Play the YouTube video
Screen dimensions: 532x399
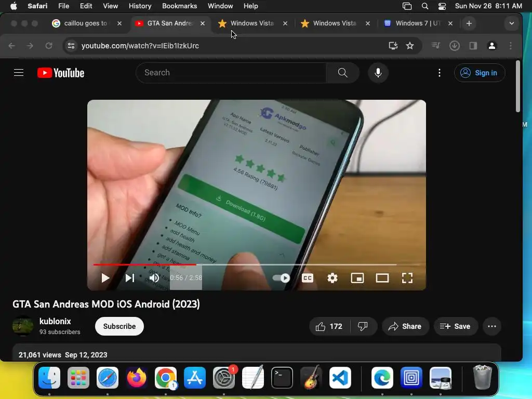tap(105, 278)
